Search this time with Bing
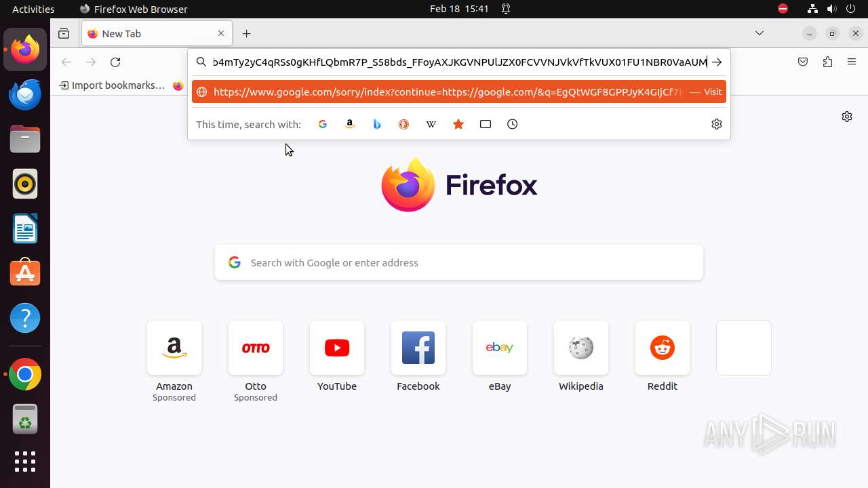Screen dimensions: 868x488 [x=377, y=124]
